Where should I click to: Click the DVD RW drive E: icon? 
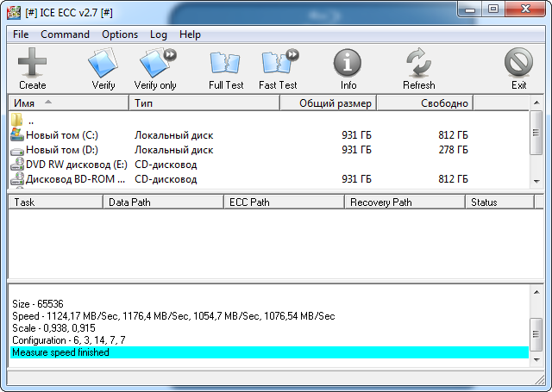click(x=17, y=165)
